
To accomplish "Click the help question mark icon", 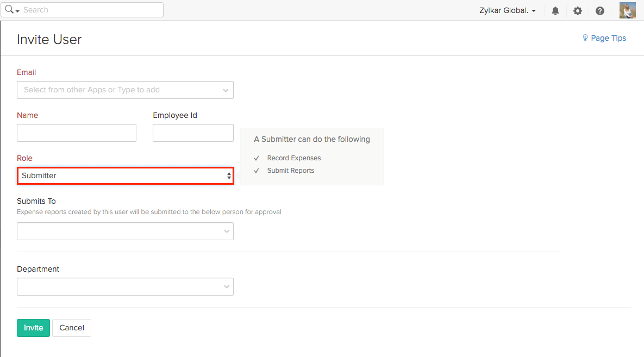I will click(599, 10).
